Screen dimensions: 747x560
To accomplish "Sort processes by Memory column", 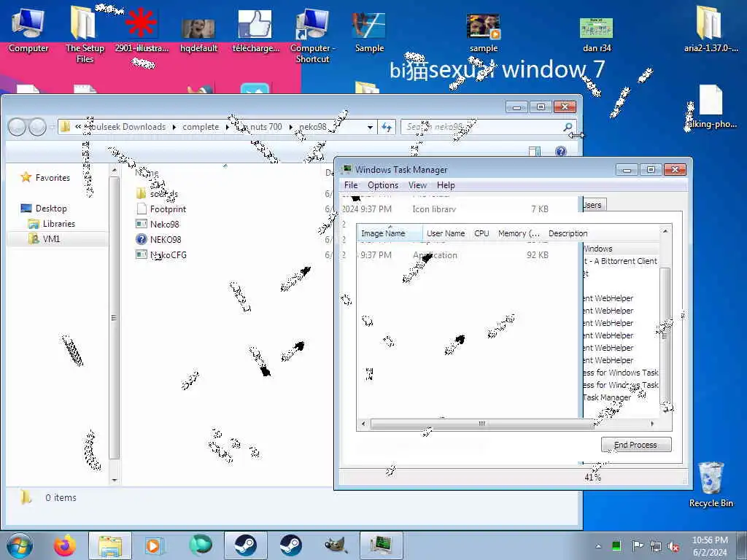I will pyautogui.click(x=519, y=233).
